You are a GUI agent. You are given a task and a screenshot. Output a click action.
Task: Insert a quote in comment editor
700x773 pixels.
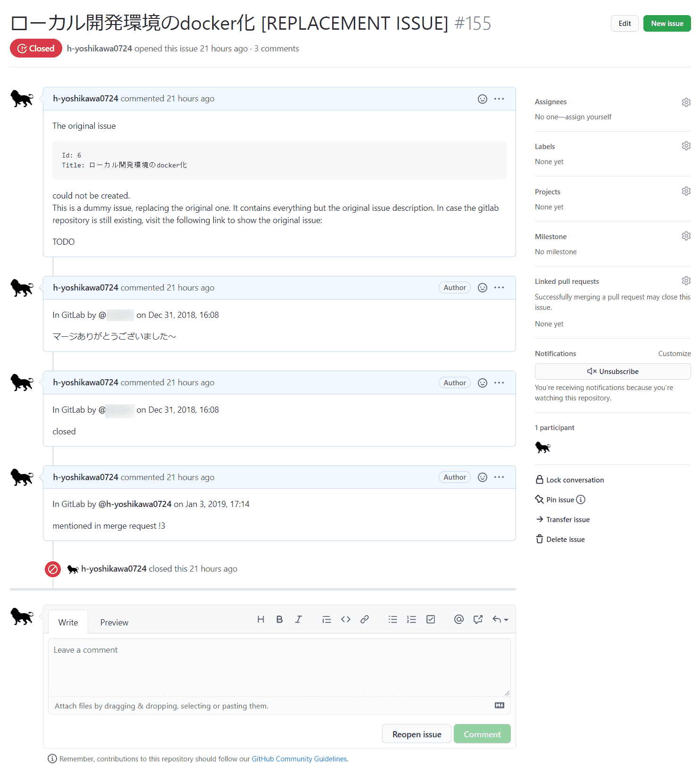click(326, 619)
